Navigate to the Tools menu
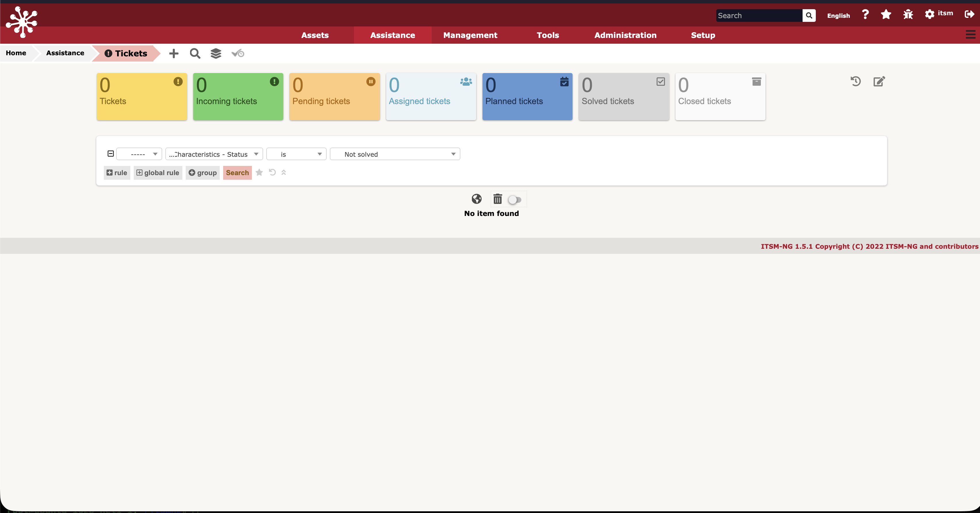 tap(548, 35)
